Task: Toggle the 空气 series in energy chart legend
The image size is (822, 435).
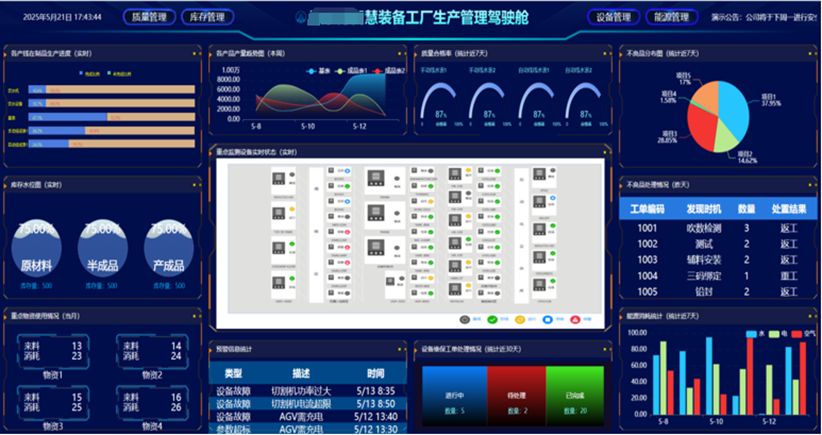Action: coord(797,333)
